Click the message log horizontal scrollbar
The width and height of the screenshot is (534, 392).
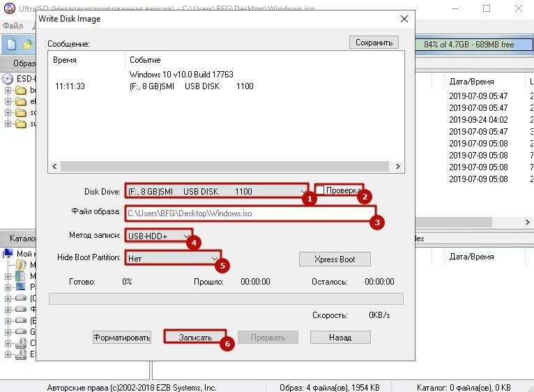tap(224, 166)
